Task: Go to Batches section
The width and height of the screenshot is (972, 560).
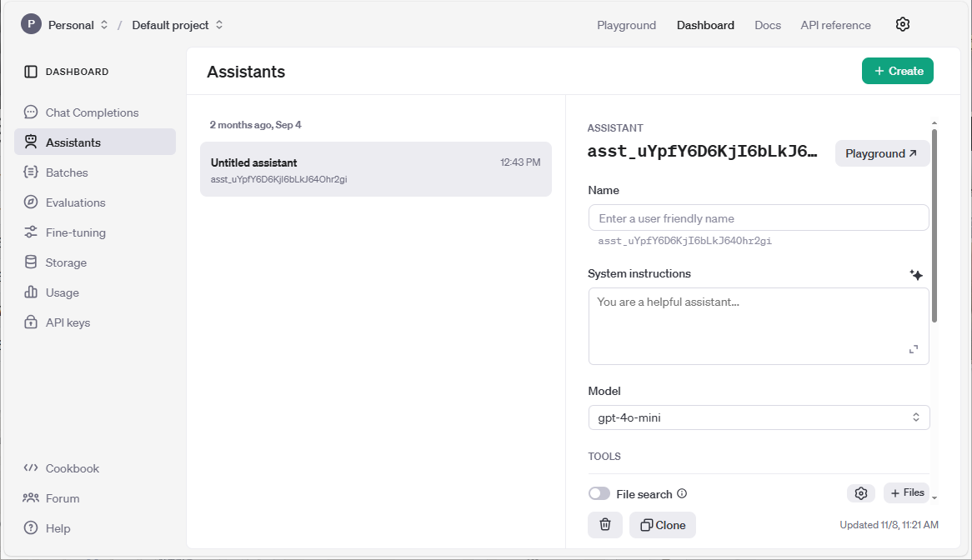Action: pos(95,172)
